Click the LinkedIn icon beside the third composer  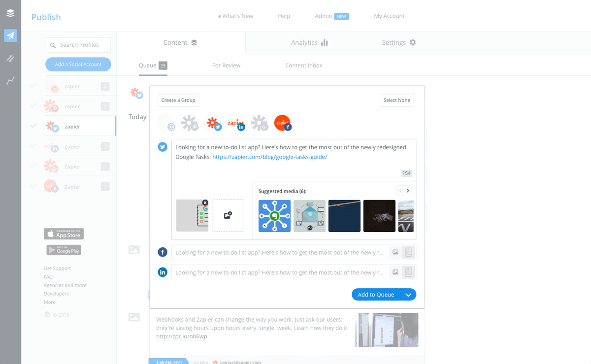pyautogui.click(x=163, y=272)
